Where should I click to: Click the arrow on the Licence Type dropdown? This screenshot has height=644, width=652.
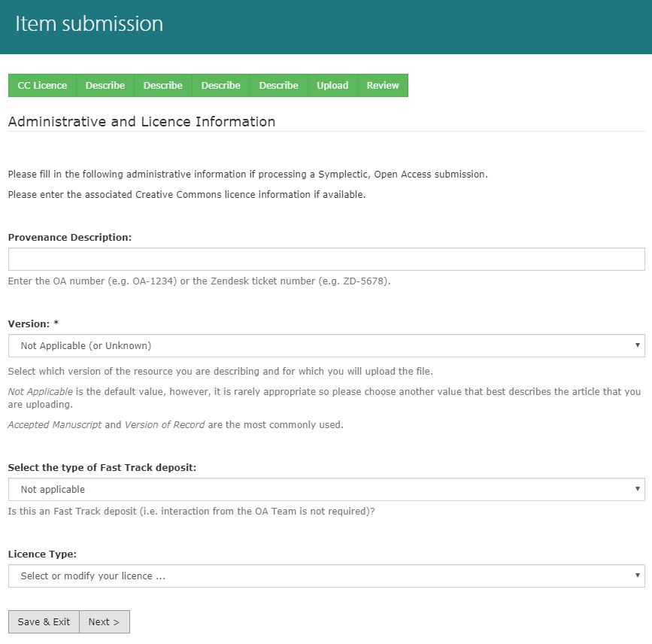[638, 576]
